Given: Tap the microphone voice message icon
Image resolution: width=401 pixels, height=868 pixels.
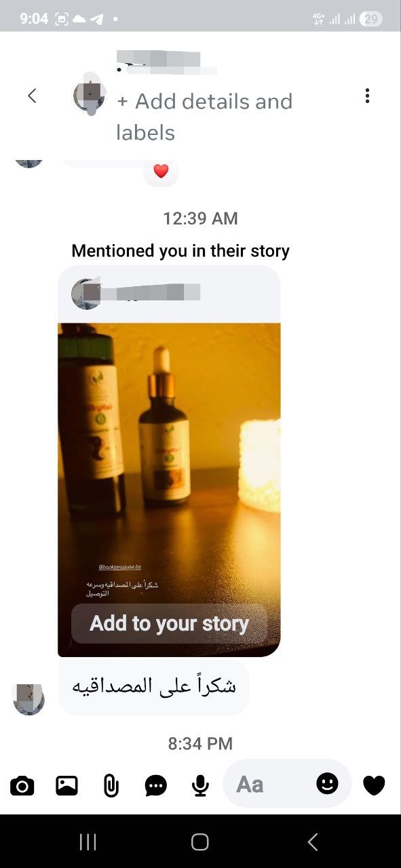Looking at the screenshot, I should [199, 786].
